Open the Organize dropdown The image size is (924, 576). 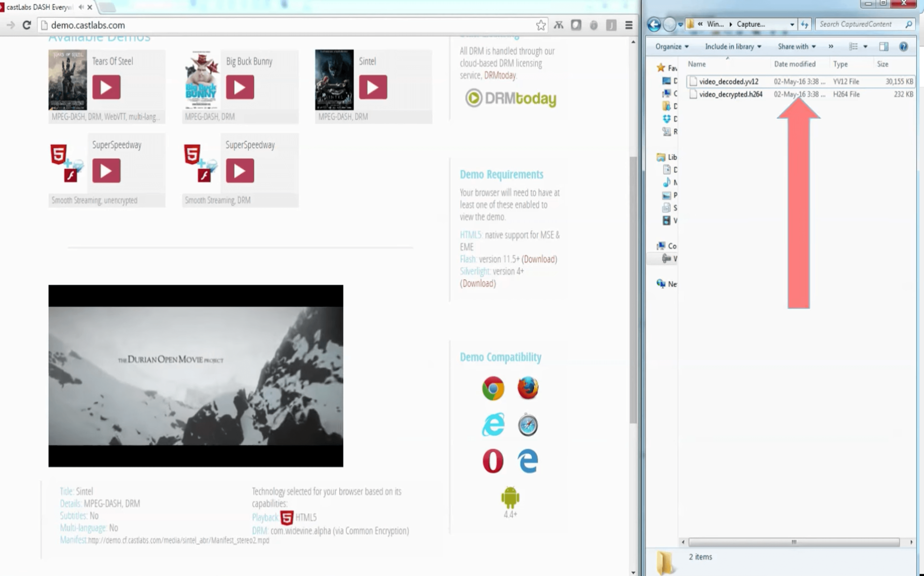672,47
